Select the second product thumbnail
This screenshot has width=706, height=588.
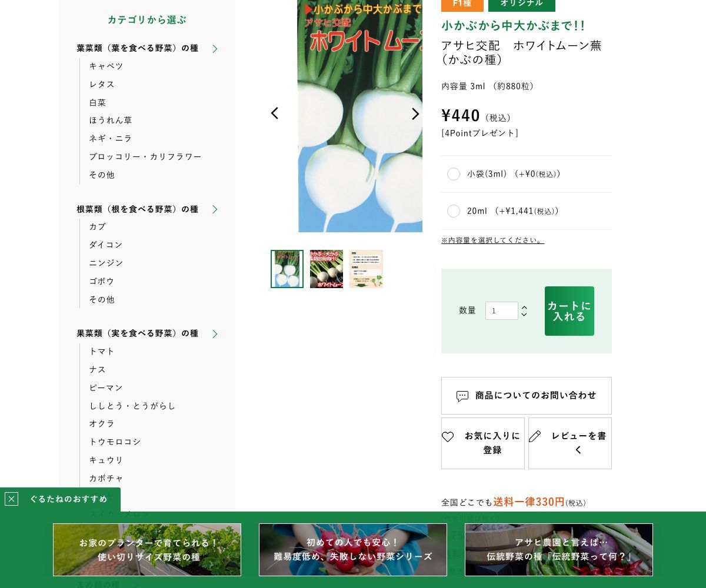point(327,269)
